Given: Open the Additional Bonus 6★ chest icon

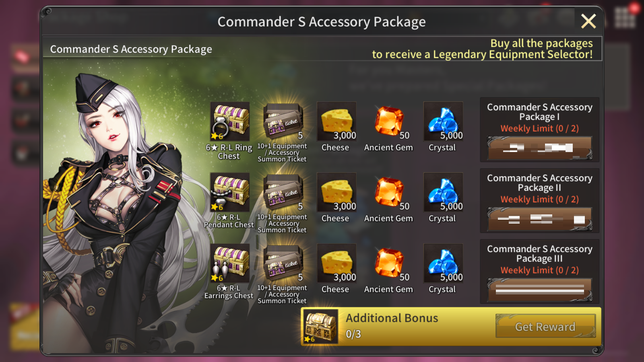Looking at the screenshot, I should pos(320,327).
